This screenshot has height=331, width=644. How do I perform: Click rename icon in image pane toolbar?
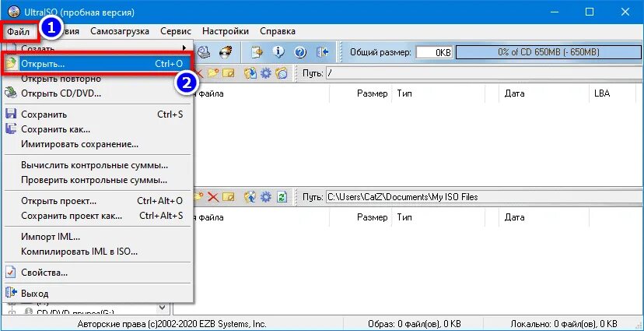[x=228, y=74]
